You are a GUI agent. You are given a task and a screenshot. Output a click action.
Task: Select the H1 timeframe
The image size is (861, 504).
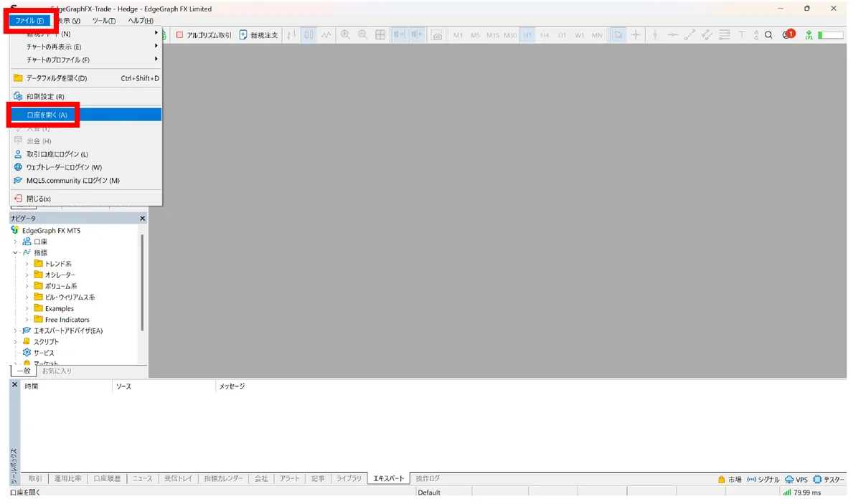527,34
